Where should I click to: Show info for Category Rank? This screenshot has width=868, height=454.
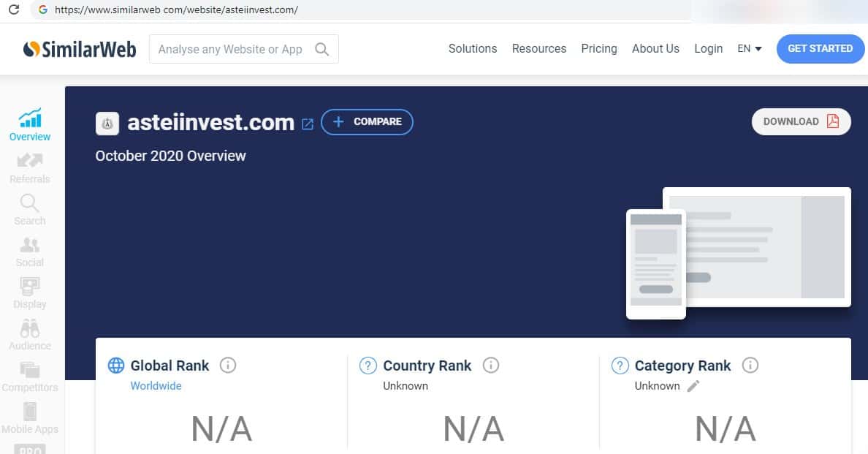click(750, 366)
